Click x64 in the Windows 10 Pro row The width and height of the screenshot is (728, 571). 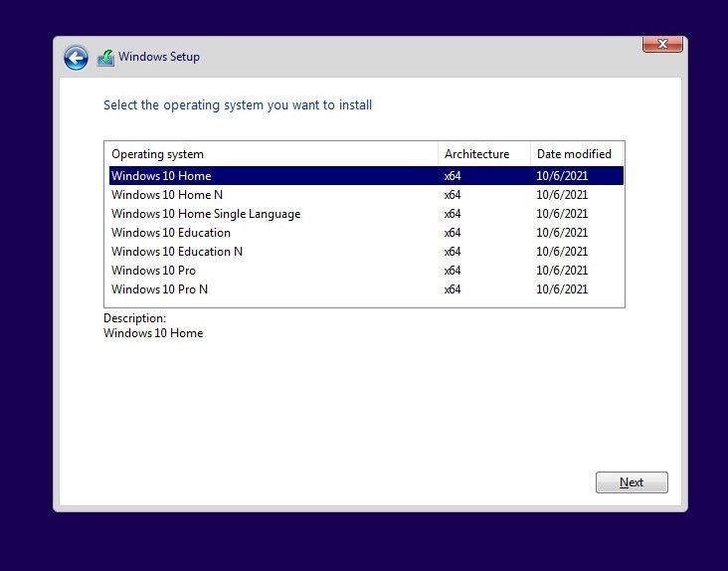tap(453, 271)
